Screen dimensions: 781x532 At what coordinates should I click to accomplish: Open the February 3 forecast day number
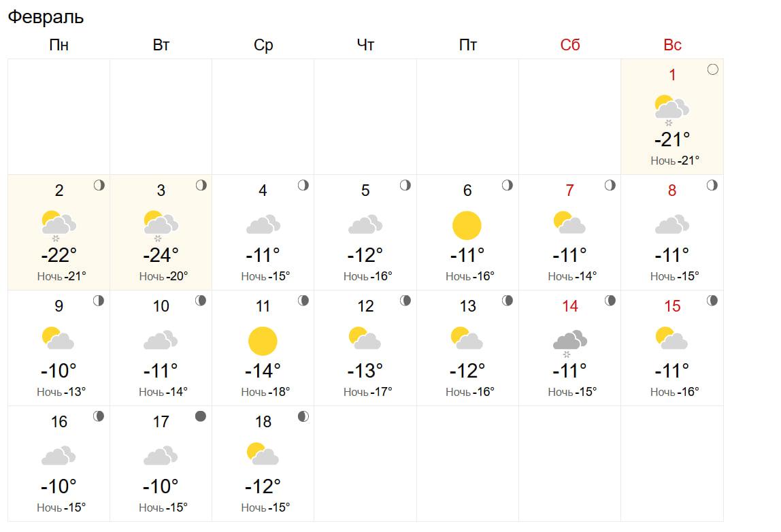(x=161, y=190)
